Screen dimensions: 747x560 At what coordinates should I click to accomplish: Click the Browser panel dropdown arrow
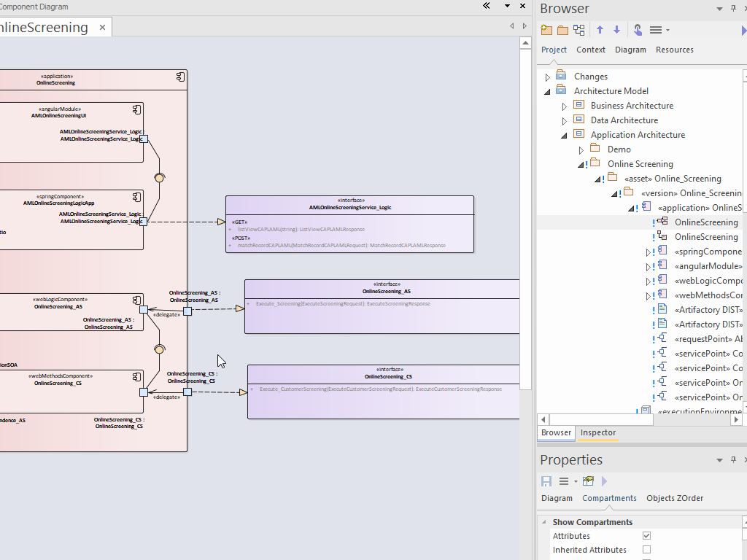[x=719, y=9]
